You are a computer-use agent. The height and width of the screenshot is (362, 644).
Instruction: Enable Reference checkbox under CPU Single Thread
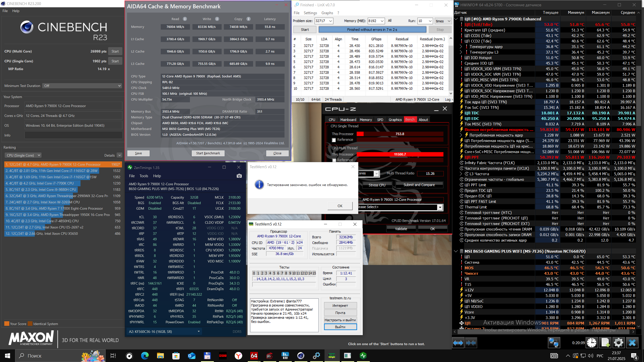click(x=334, y=140)
